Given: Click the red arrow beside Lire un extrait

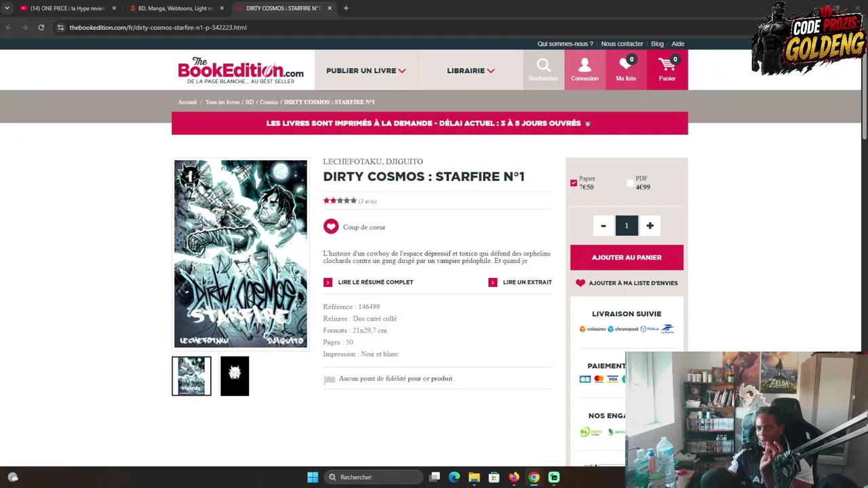Looking at the screenshot, I should (493, 283).
